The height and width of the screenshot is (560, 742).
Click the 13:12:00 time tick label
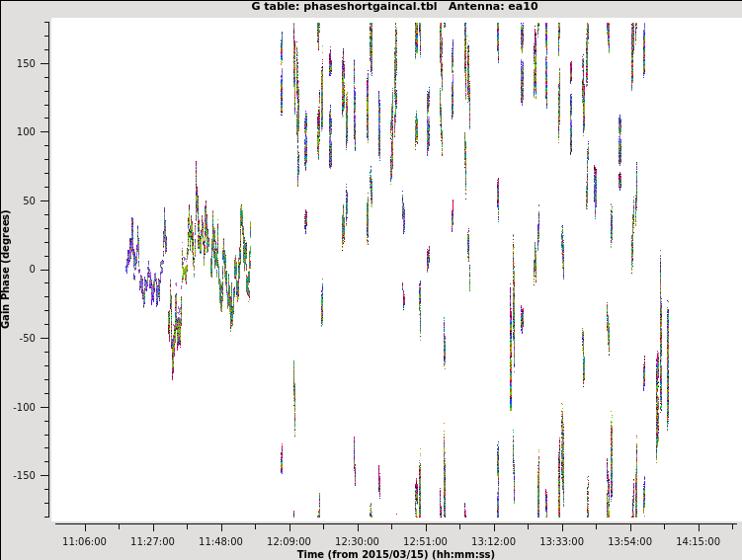[493, 541]
